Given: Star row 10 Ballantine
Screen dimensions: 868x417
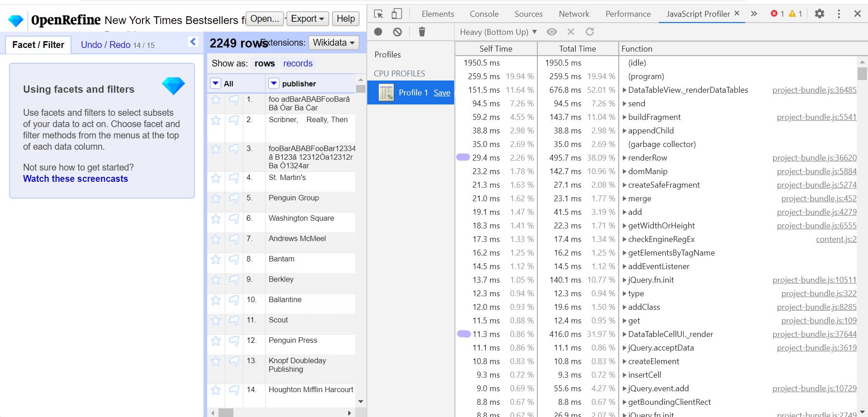Looking at the screenshot, I should point(216,300).
